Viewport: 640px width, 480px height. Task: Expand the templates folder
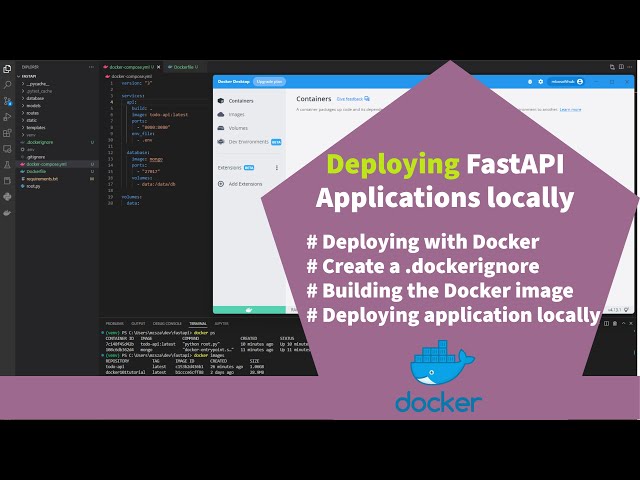click(x=36, y=128)
